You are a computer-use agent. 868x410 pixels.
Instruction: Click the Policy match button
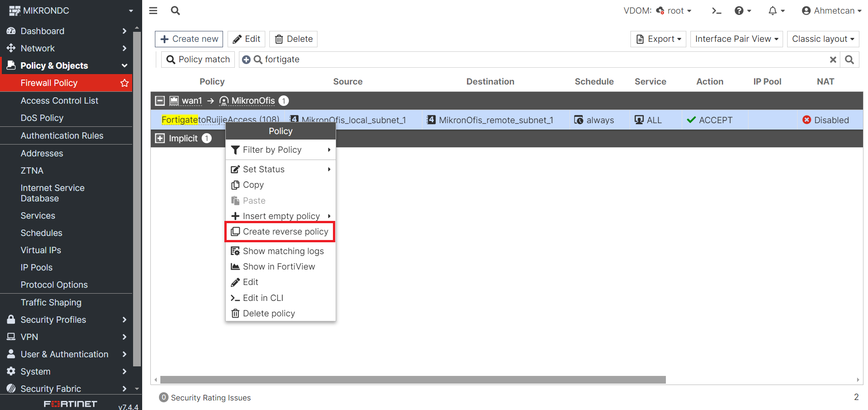198,60
